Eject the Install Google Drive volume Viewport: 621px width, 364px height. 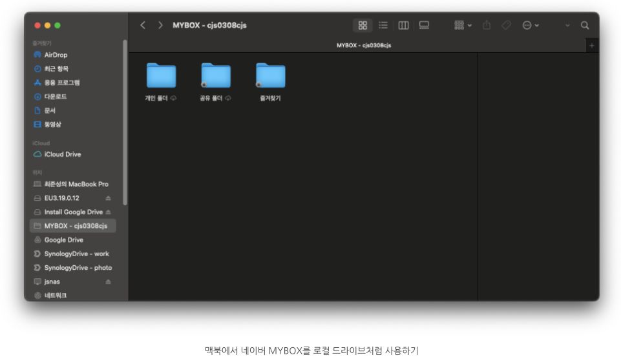click(x=109, y=212)
